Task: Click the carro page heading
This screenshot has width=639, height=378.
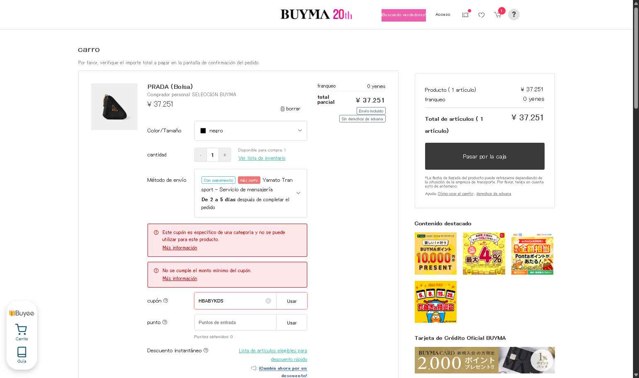Action: 89,49
